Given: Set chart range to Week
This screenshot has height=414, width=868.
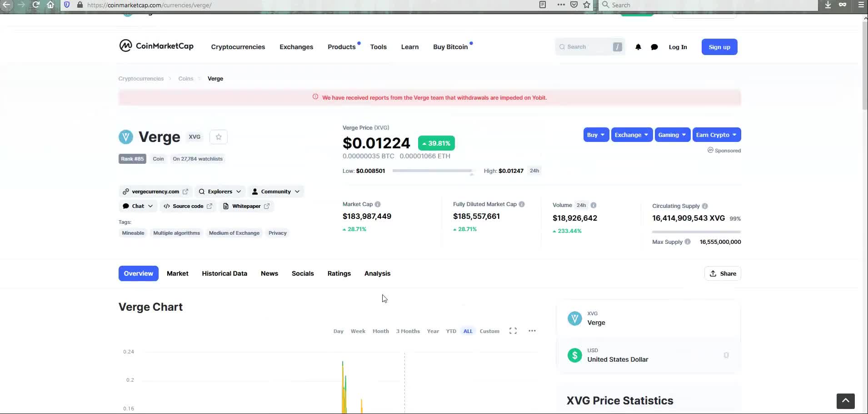Looking at the screenshot, I should (358, 331).
